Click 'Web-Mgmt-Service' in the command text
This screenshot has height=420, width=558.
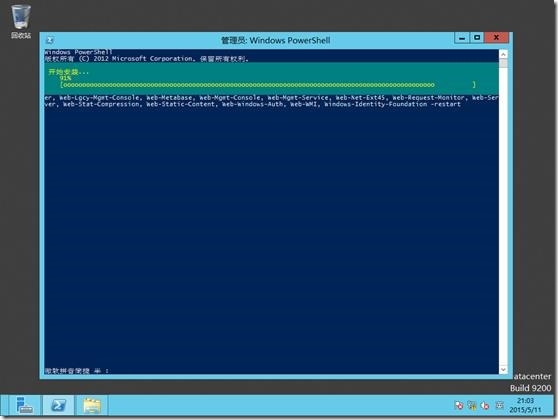point(298,98)
